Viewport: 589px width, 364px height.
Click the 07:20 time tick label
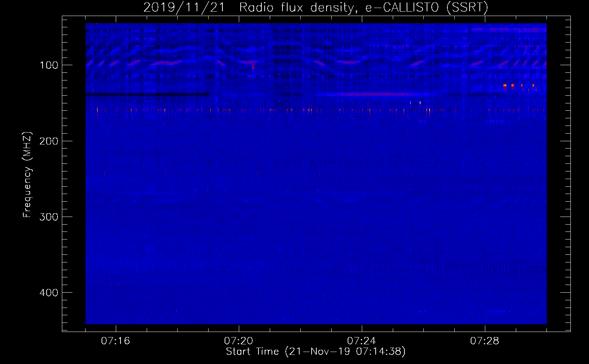pyautogui.click(x=238, y=341)
